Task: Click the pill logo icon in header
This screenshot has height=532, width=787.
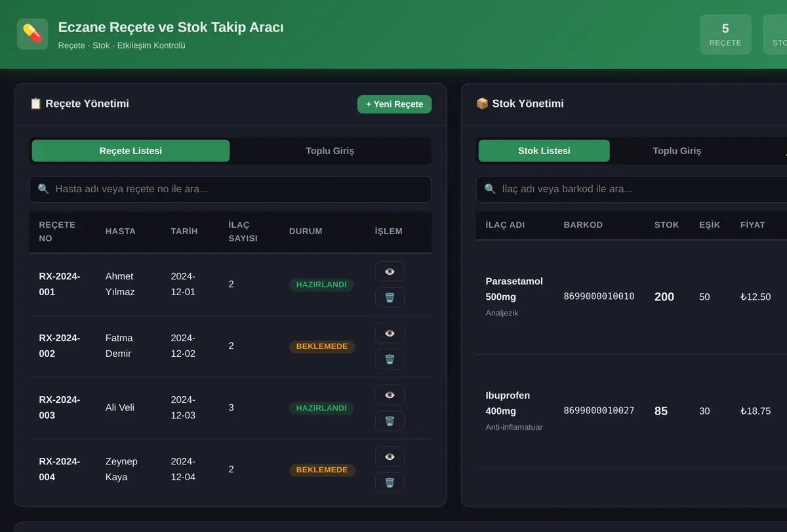Action: pyautogui.click(x=32, y=33)
